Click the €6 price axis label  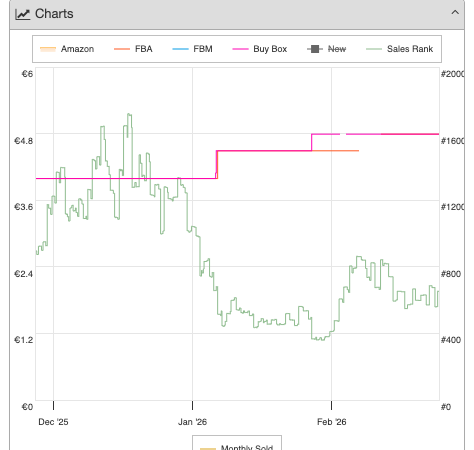pyautogui.click(x=27, y=74)
